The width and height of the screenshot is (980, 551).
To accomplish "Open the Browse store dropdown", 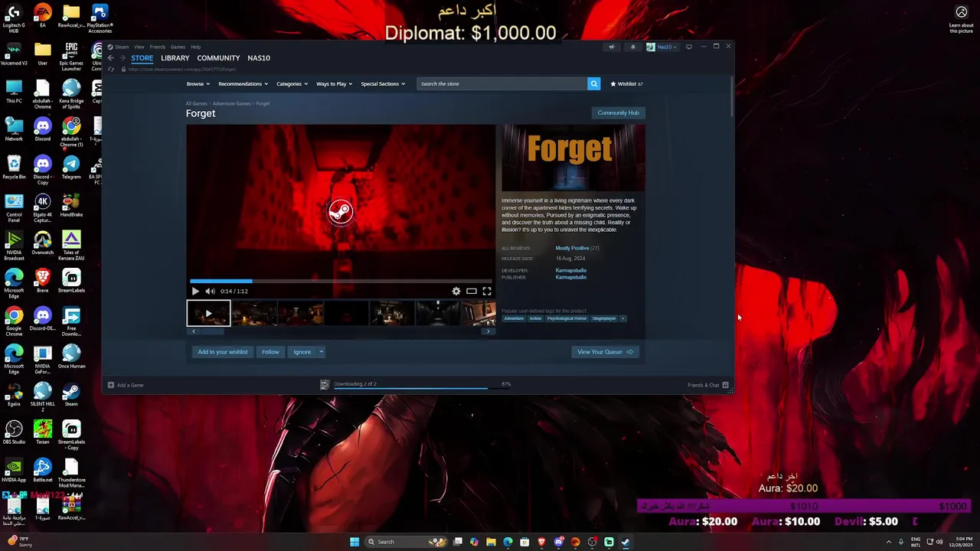I will 198,83.
